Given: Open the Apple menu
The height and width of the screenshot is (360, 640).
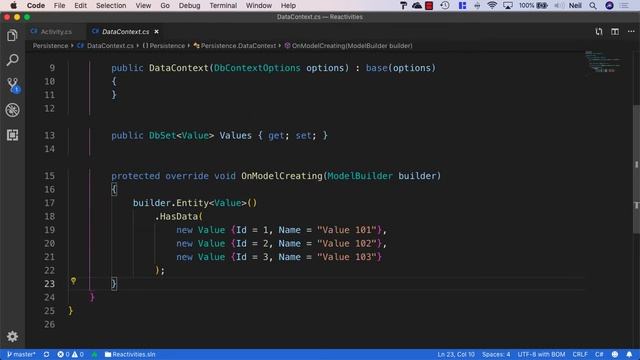Looking at the screenshot, I should click(13, 5).
